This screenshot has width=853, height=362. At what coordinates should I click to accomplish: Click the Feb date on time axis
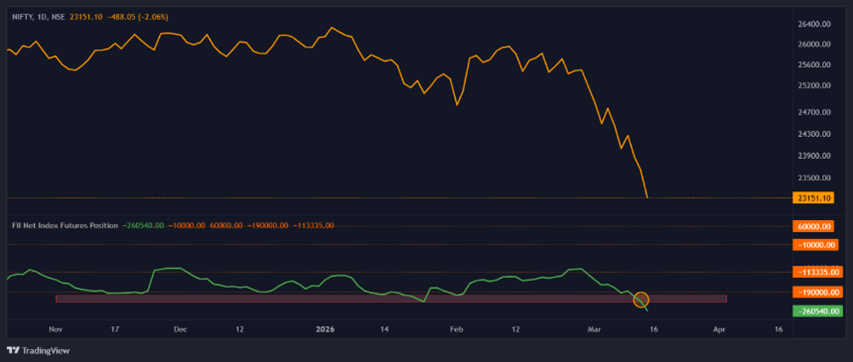[x=457, y=329]
